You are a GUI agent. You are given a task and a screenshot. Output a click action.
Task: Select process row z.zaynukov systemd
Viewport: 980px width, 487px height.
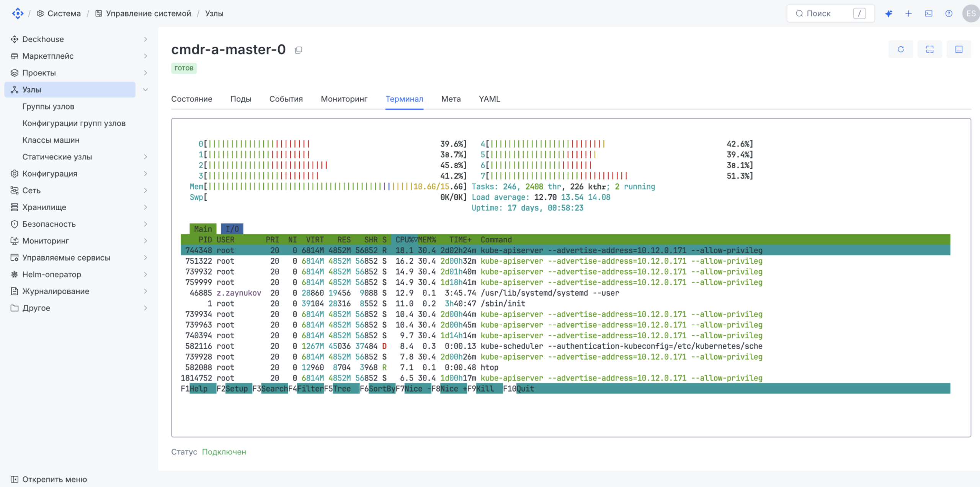(565, 293)
